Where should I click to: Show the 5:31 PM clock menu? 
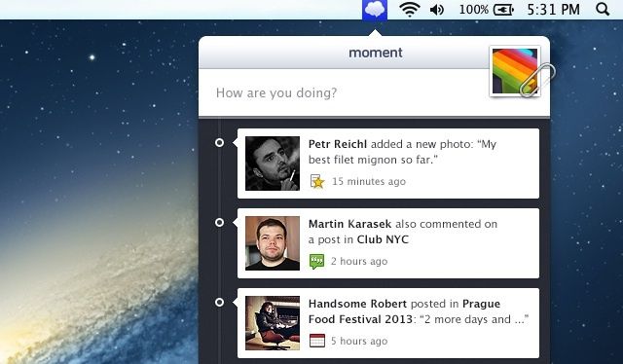[x=554, y=10]
